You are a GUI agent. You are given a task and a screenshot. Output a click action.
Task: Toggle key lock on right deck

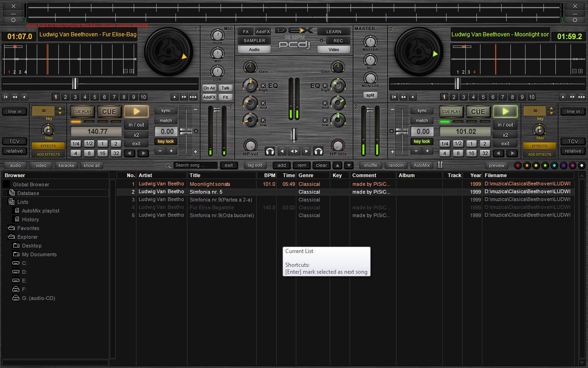pos(422,141)
